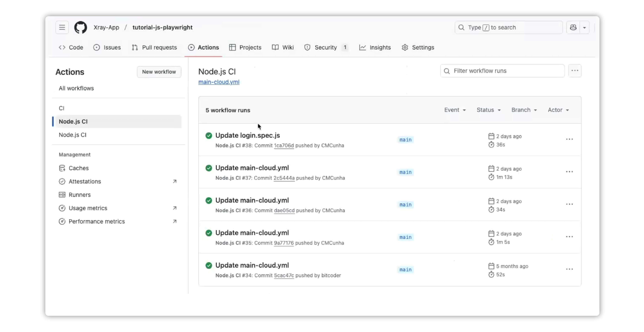Open the Status filter dropdown
This screenshot has width=644, height=332.
[488, 110]
